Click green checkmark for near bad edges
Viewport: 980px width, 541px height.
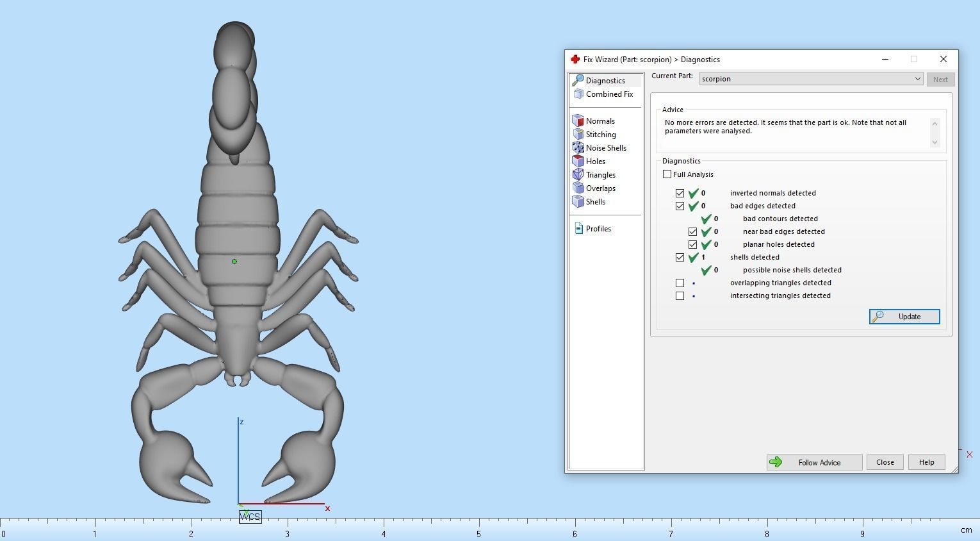(706, 231)
